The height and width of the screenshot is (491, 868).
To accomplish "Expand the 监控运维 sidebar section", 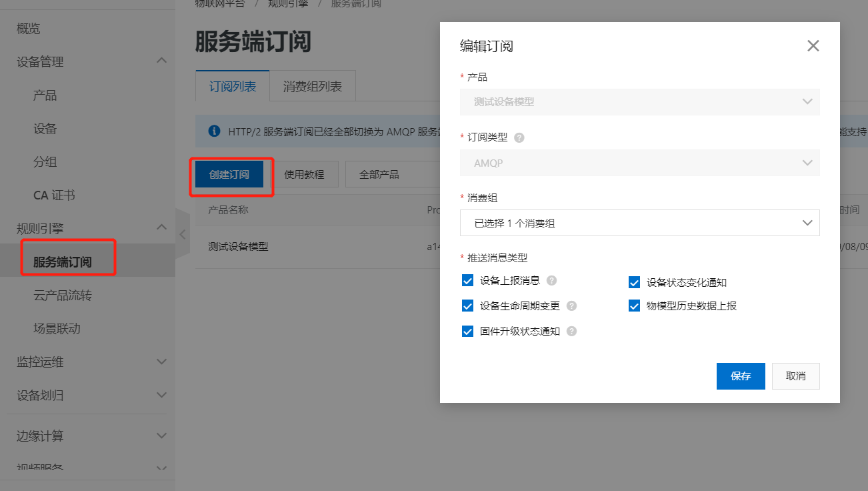I will [161, 362].
